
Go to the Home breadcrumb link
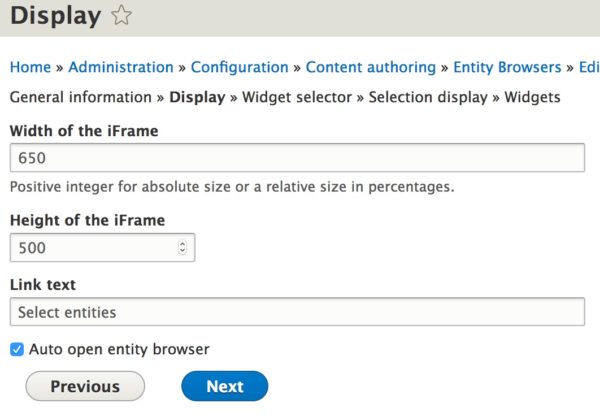(30, 67)
